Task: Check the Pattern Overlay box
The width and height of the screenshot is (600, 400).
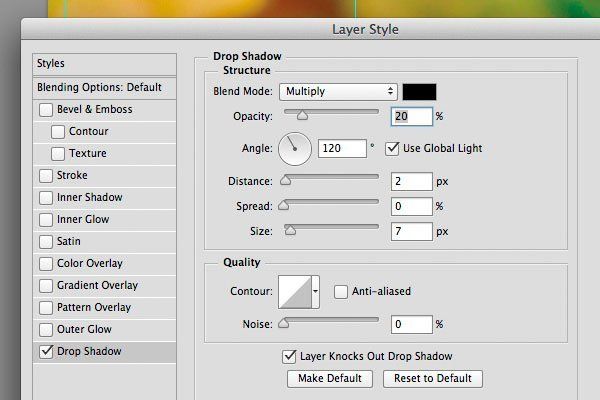Action: [x=46, y=308]
